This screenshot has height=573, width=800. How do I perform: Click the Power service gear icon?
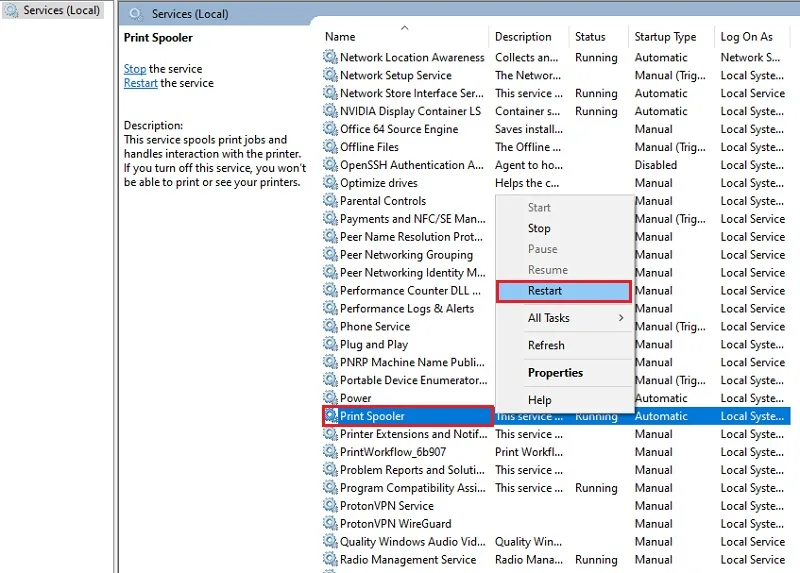click(330, 397)
